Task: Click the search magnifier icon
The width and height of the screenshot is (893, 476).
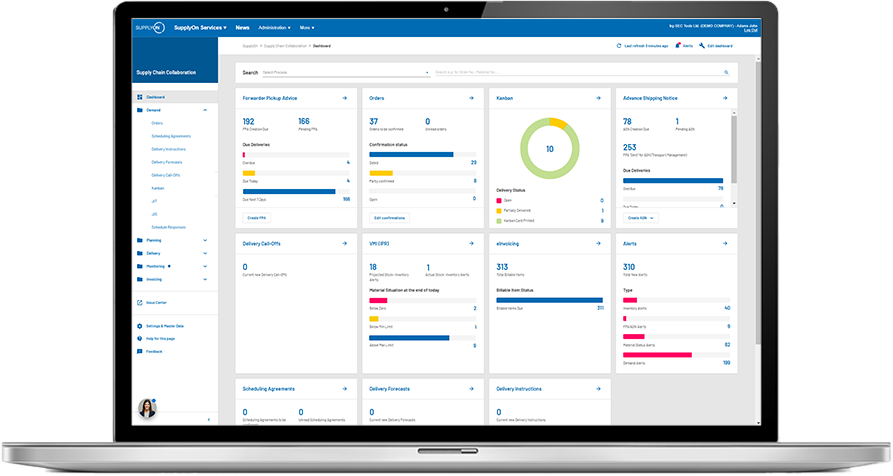Action: [726, 72]
